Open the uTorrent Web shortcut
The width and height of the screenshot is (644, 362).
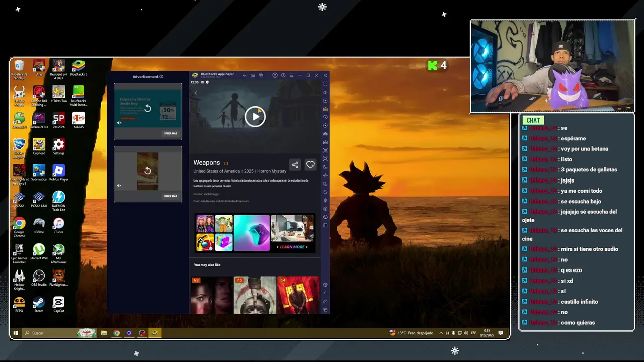click(39, 252)
